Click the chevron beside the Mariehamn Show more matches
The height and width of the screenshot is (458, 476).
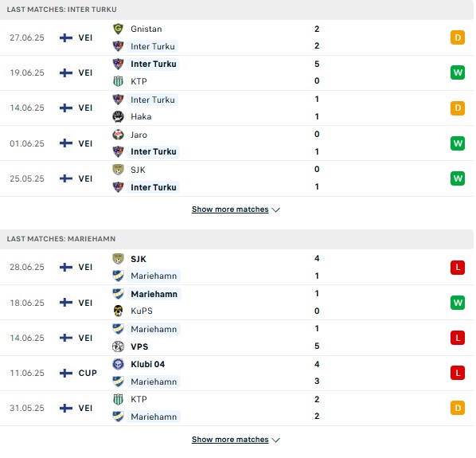[276, 440]
